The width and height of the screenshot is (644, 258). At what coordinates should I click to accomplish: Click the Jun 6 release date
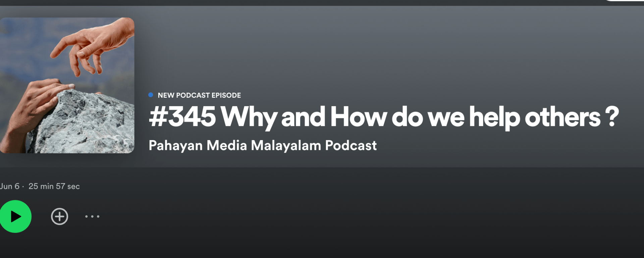9,186
